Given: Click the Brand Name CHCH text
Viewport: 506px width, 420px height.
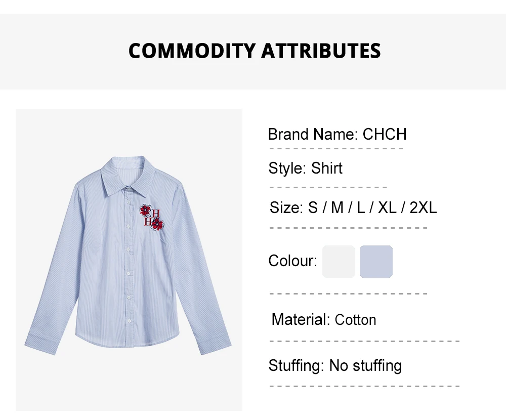Looking at the screenshot, I should click(337, 134).
